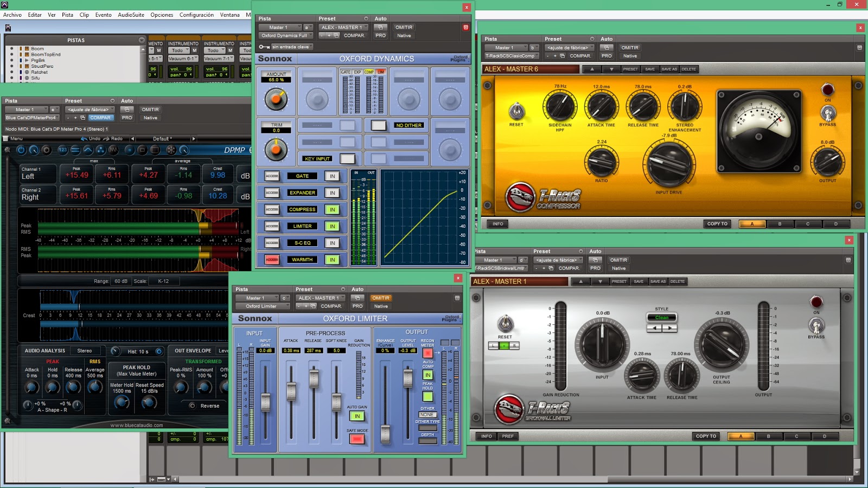Viewport: 868px width, 488px height.
Task: Flip the RESET switch on Brickwall Limiter
Action: pyautogui.click(x=505, y=324)
